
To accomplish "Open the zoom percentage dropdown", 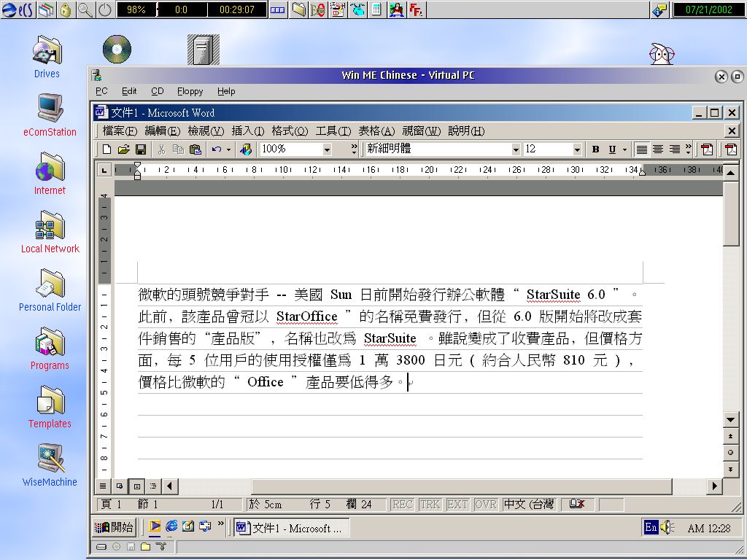I will pos(327,149).
